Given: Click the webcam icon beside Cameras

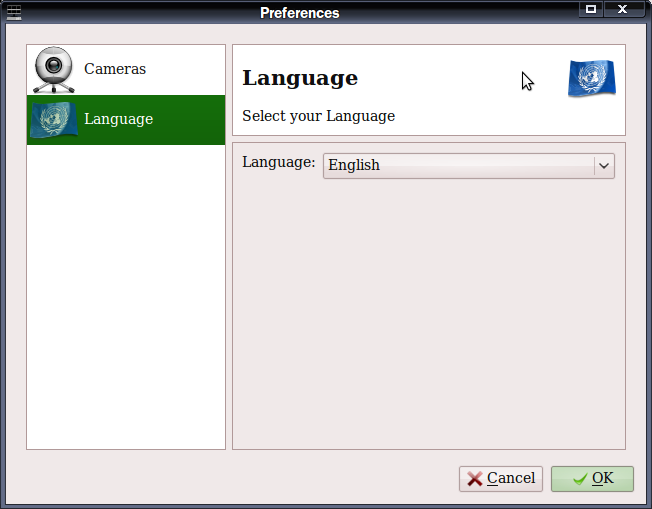Looking at the screenshot, I should [54, 69].
